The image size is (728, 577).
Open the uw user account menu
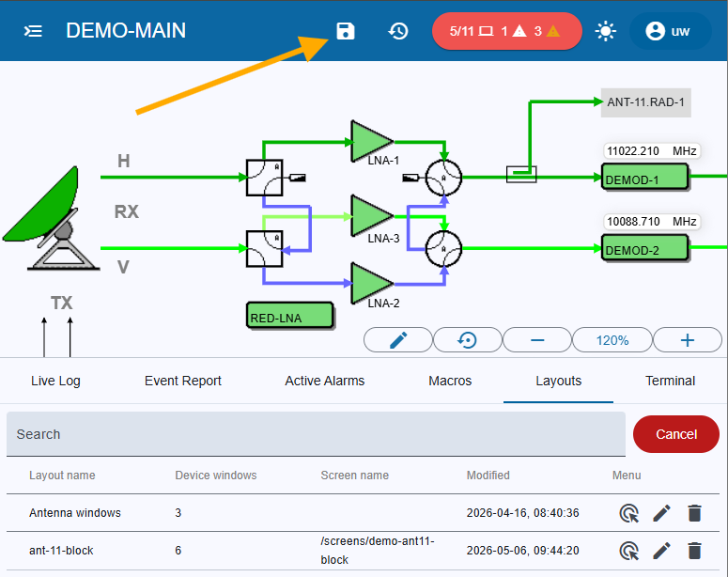pos(670,31)
